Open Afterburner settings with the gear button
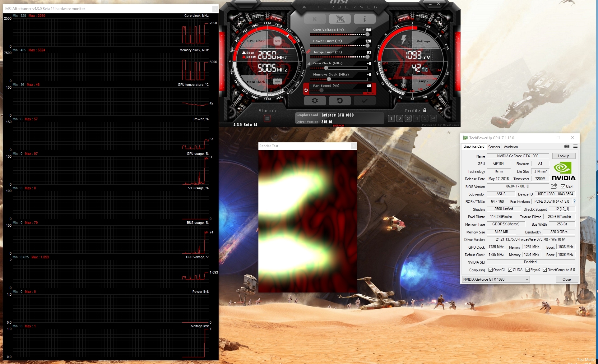Screen dimensions: 598x364 (x=315, y=101)
